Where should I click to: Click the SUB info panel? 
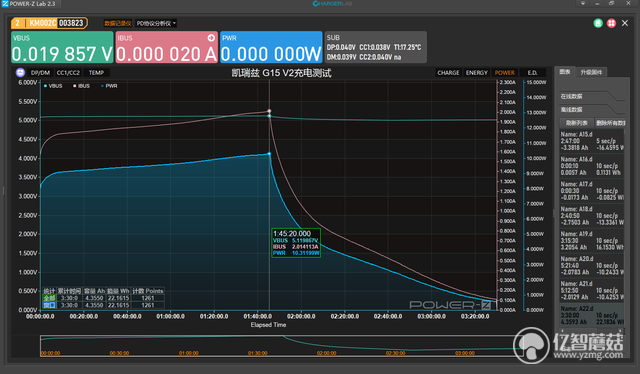(375, 47)
